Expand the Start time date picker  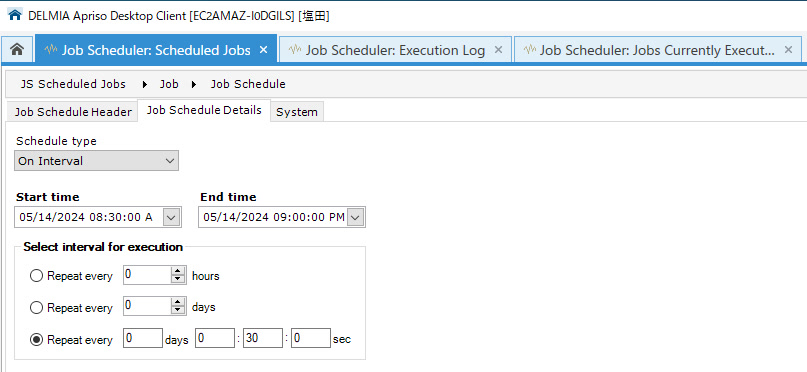171,217
